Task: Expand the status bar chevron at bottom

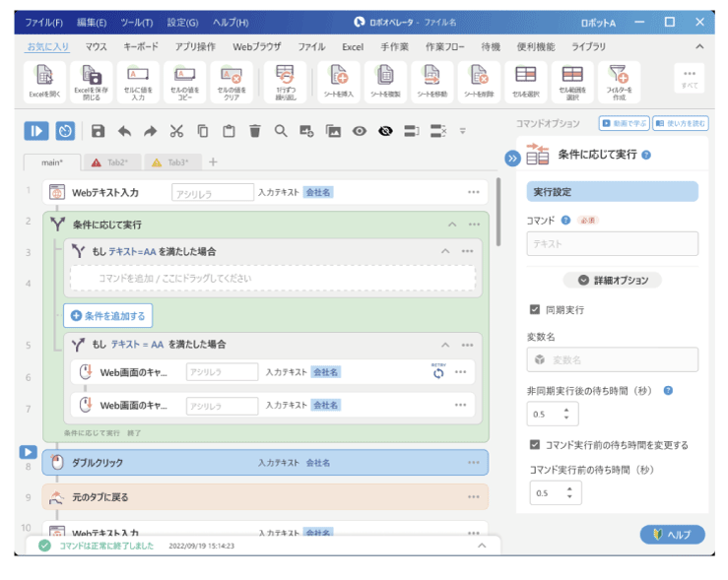Action: (x=481, y=545)
